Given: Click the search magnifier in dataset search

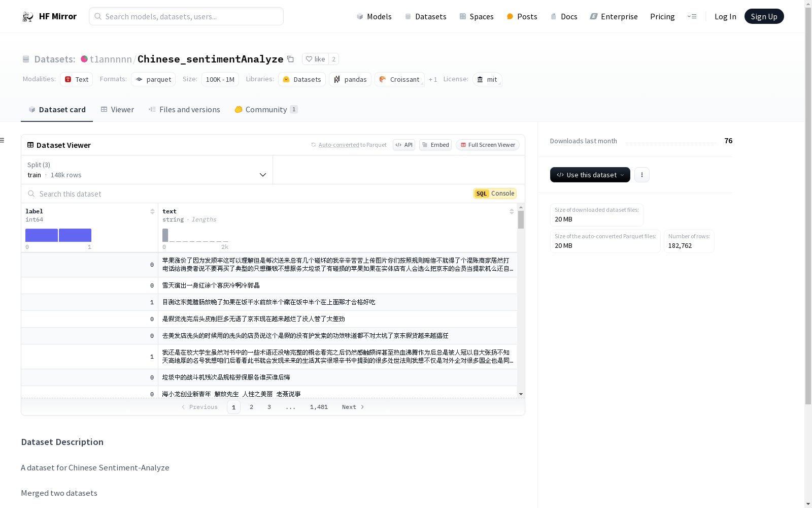Looking at the screenshot, I should click(31, 194).
